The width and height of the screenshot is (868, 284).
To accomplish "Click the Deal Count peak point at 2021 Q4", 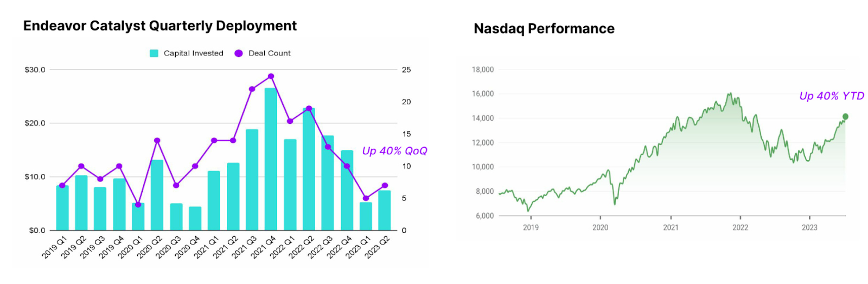I will (x=271, y=77).
